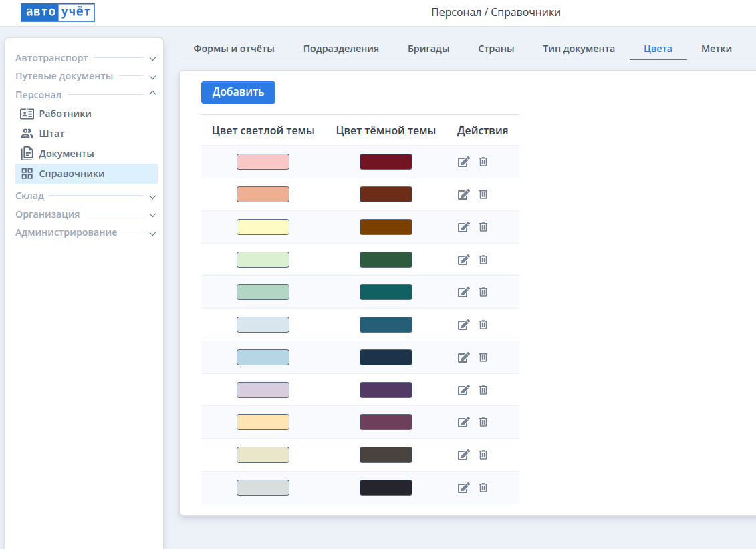Delete the pale yellow color row
This screenshot has width=756, height=549.
click(483, 227)
